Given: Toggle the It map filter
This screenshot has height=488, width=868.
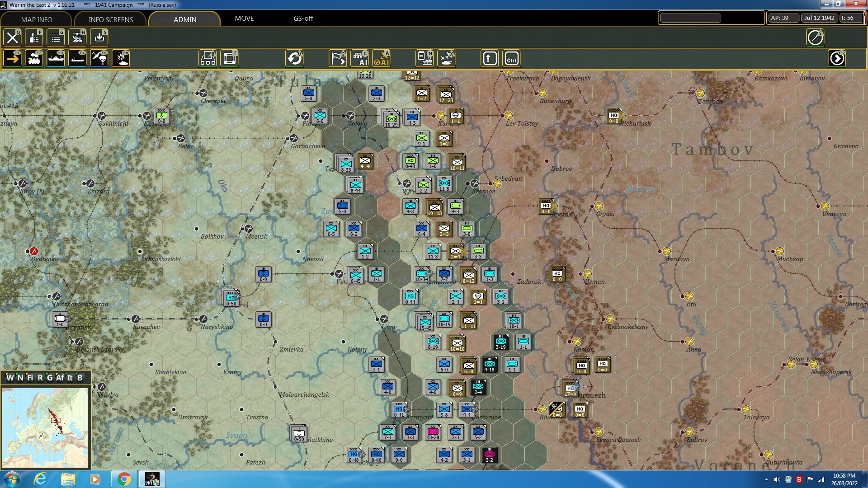Looking at the screenshot, I should pos(70,378).
